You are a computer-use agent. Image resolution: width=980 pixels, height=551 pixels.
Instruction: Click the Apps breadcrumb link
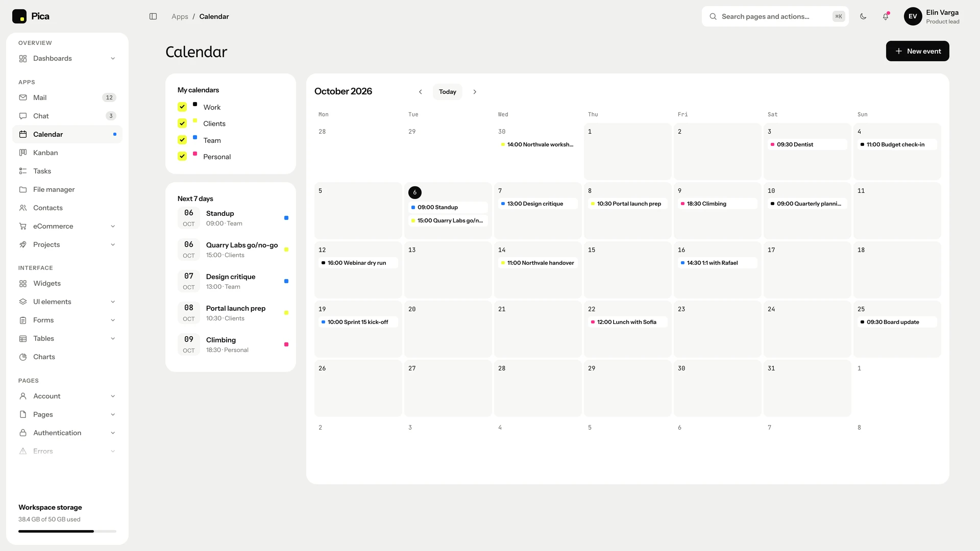click(180, 16)
